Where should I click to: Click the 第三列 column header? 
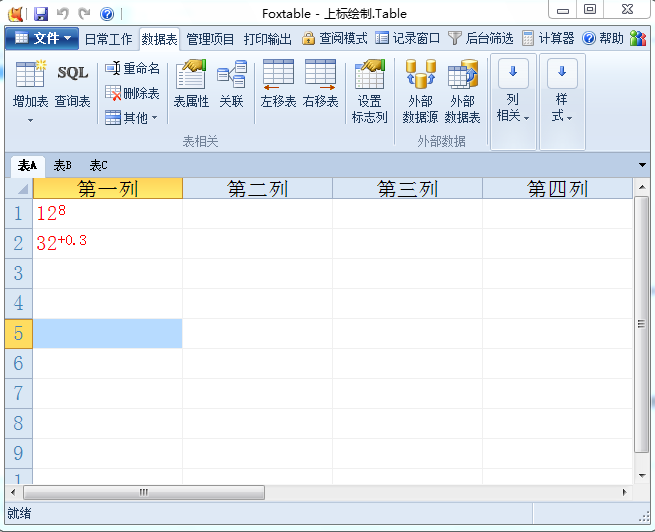[x=407, y=188]
